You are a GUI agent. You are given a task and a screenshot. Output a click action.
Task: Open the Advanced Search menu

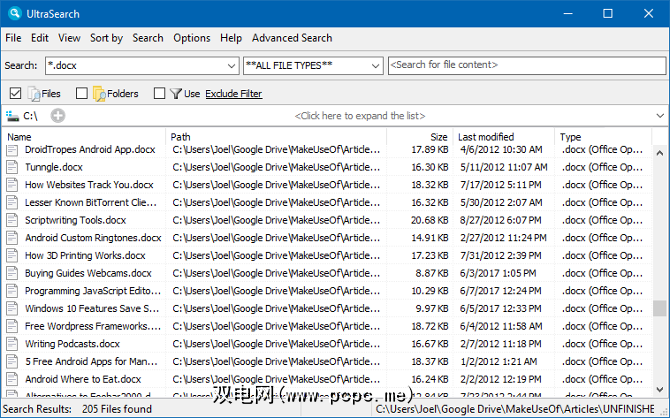[292, 38]
